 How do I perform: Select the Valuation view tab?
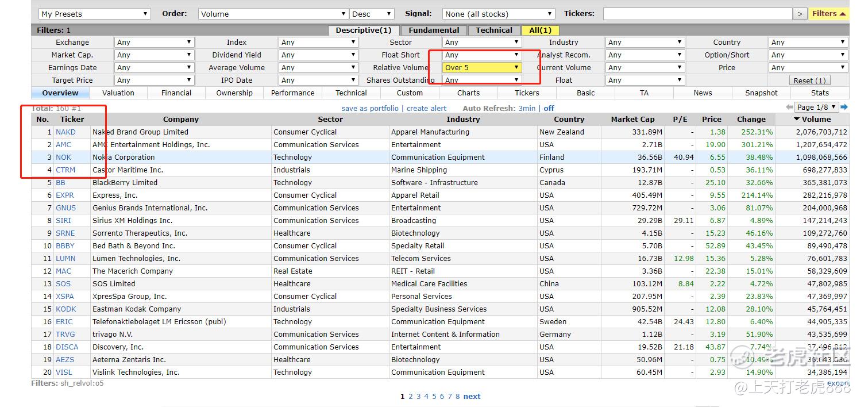point(118,93)
